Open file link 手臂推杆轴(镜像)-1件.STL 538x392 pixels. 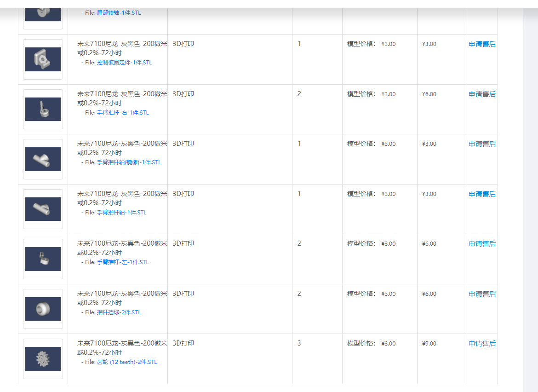pos(129,162)
